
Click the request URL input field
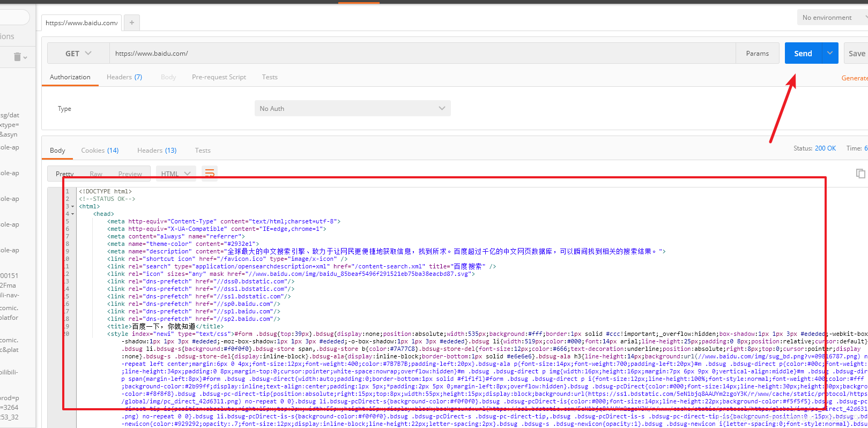pyautogui.click(x=422, y=54)
